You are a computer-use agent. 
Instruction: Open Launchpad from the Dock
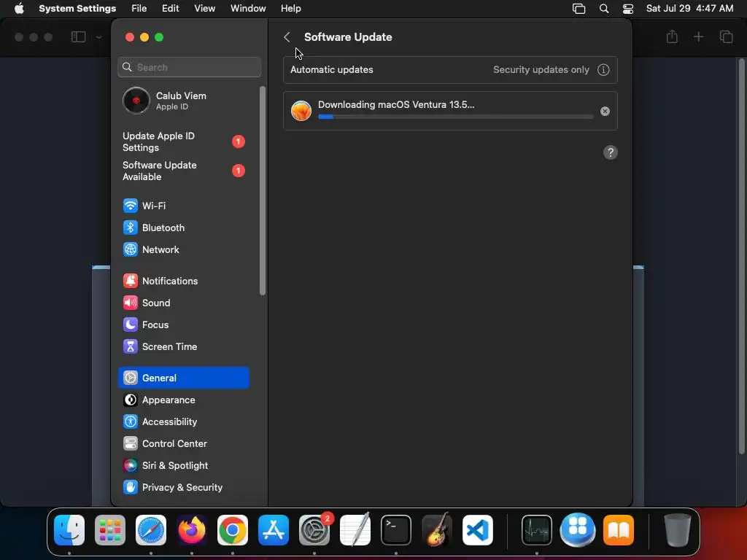[x=110, y=530]
